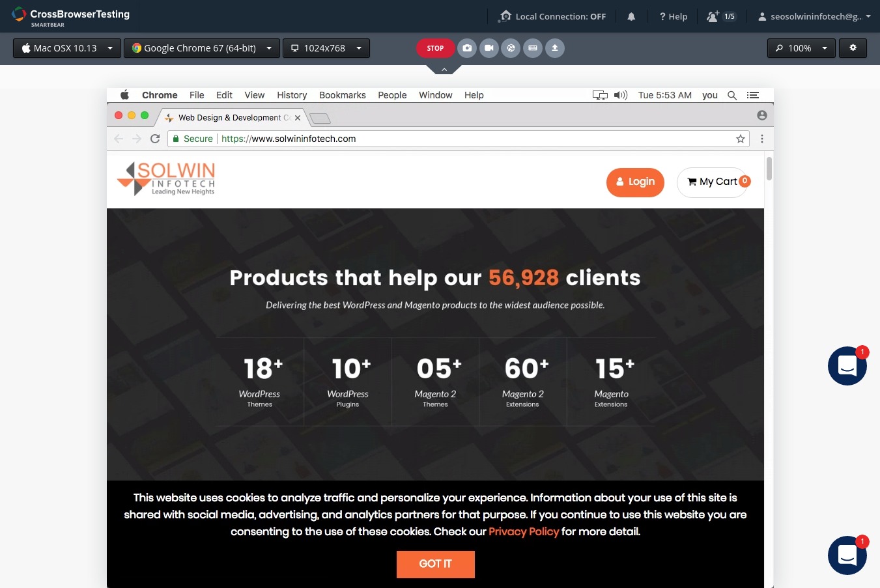
Task: Open the on-screen keyboard icon
Action: pos(533,48)
